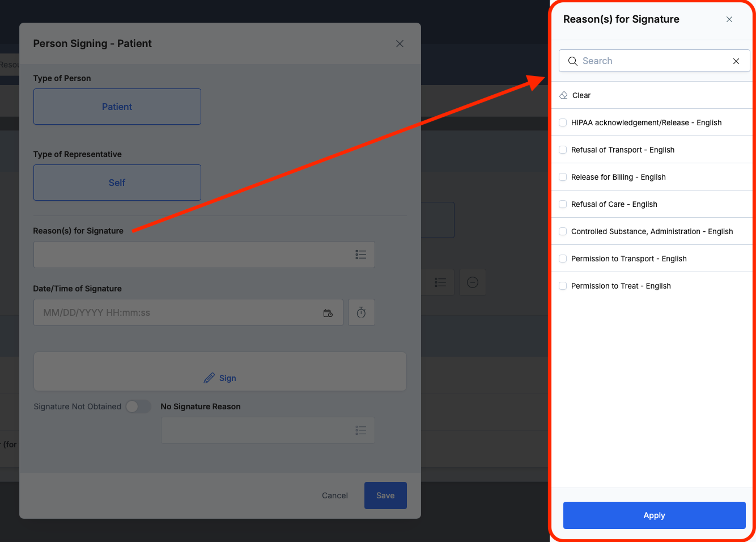
Task: Open the calendar picker icon in date field
Action: click(328, 313)
